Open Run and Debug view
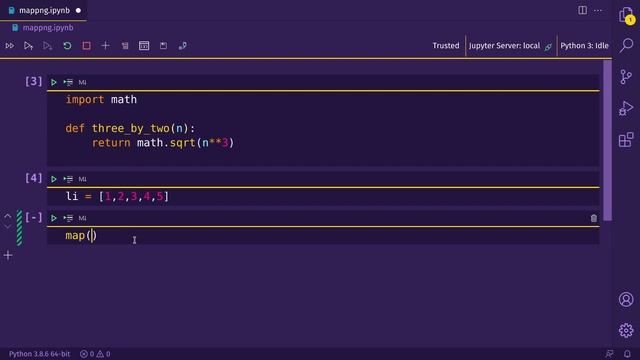This screenshot has width=640, height=360. pyautogui.click(x=626, y=108)
